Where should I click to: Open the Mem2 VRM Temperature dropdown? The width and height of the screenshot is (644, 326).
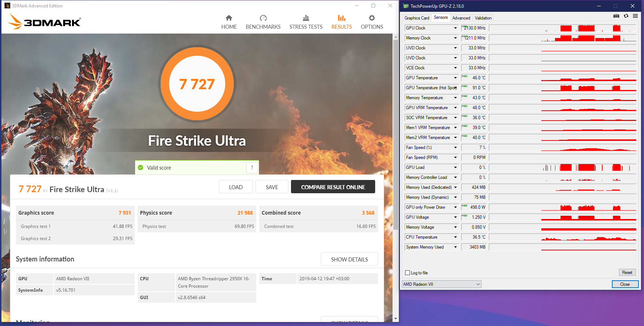tap(455, 138)
